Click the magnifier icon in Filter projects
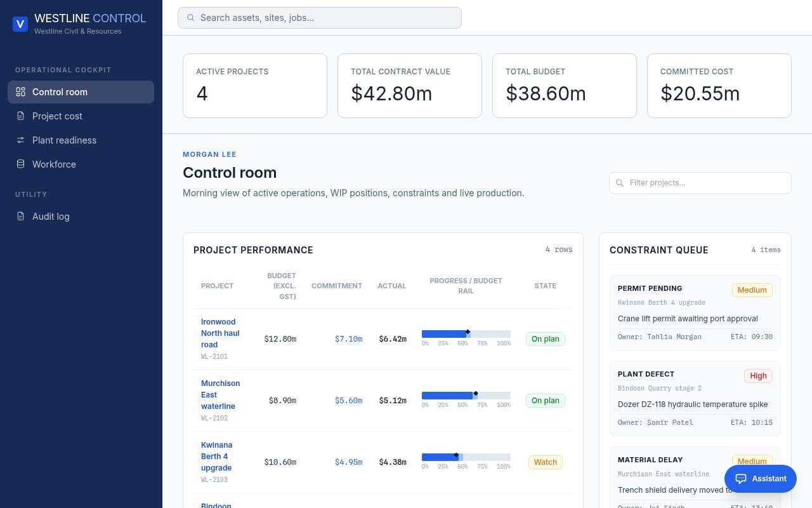The image size is (812, 508). (x=620, y=183)
